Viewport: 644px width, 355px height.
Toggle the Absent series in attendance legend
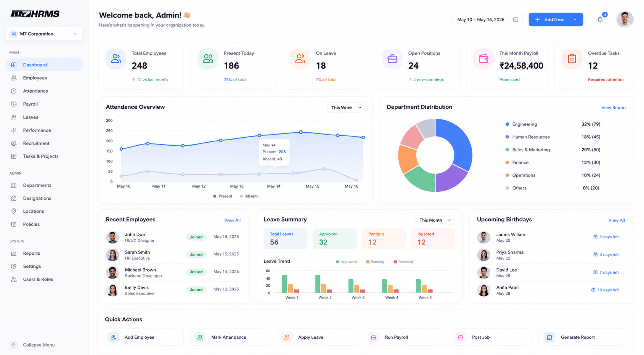[x=249, y=196]
